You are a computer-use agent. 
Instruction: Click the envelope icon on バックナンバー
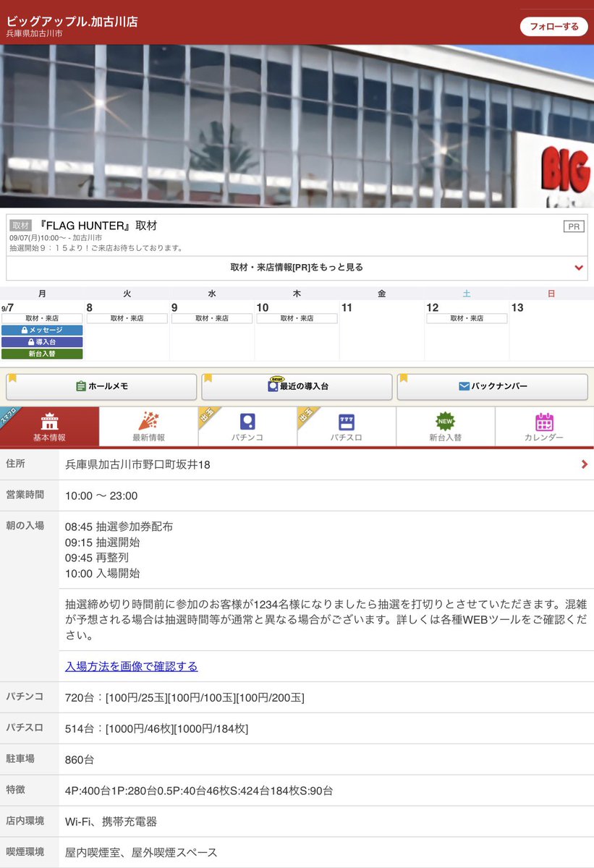pyautogui.click(x=464, y=386)
